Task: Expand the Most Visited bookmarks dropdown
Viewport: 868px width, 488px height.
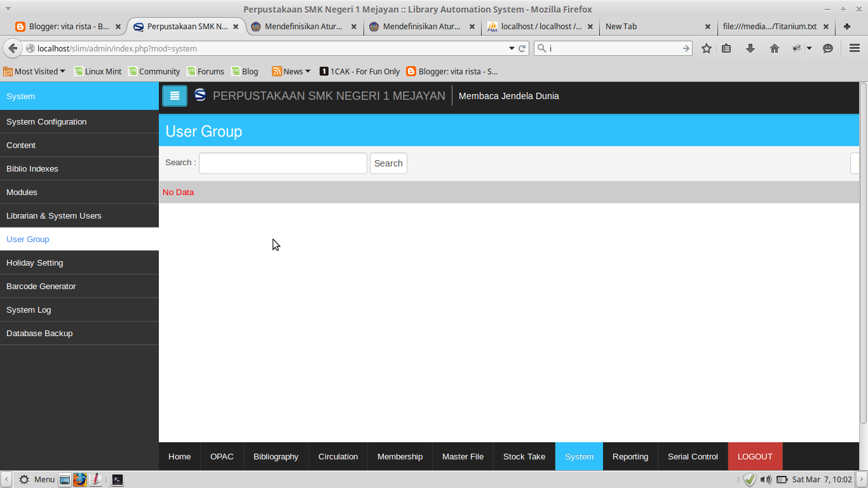Action: tap(35, 71)
